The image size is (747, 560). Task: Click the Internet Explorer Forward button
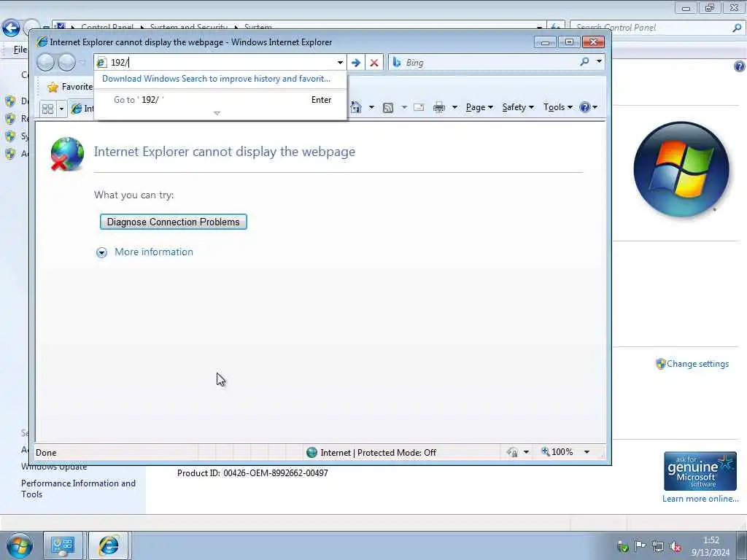[x=66, y=63]
